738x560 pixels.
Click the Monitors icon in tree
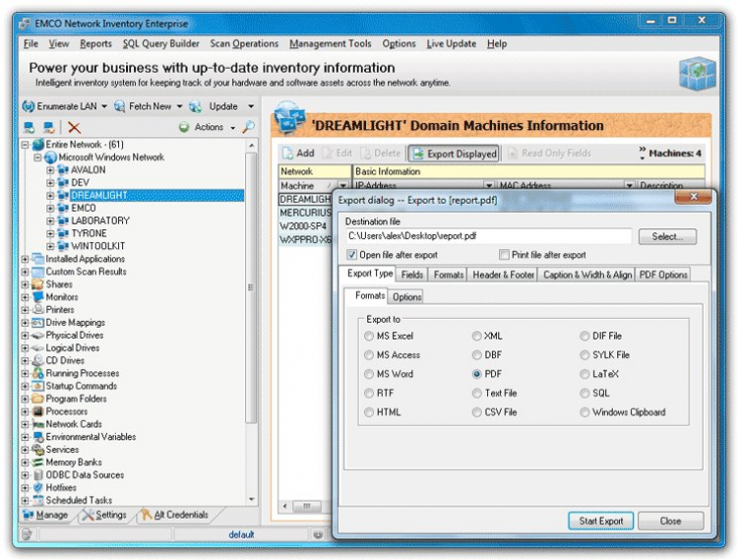[x=37, y=297]
